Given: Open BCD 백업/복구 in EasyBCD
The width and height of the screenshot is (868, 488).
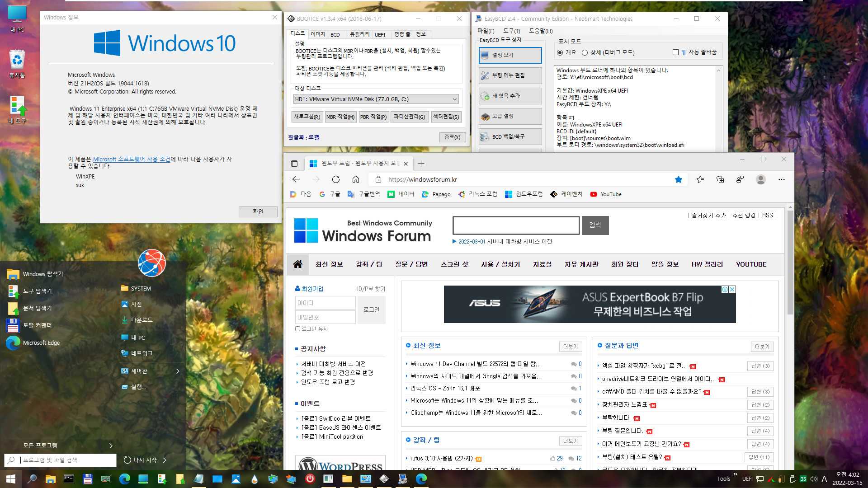Looking at the screenshot, I should (510, 136).
